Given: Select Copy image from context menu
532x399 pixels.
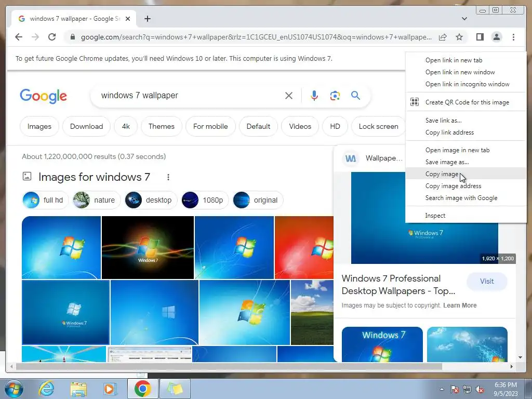Looking at the screenshot, I should (466, 174).
